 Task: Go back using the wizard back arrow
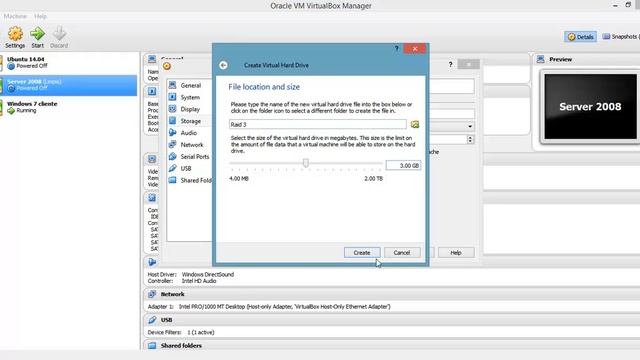point(223,65)
